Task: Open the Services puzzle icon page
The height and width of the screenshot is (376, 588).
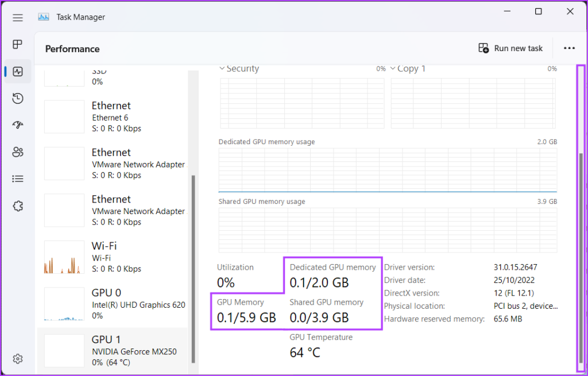Action: (x=18, y=206)
